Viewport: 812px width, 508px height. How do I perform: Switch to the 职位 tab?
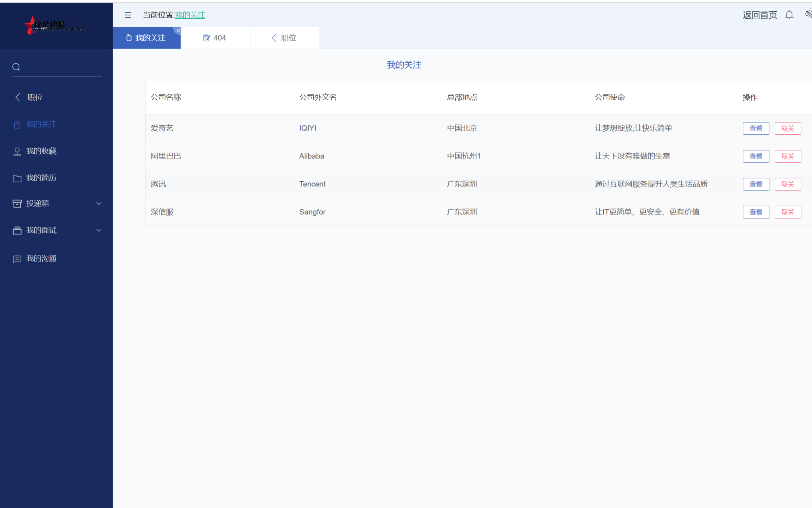tap(284, 38)
